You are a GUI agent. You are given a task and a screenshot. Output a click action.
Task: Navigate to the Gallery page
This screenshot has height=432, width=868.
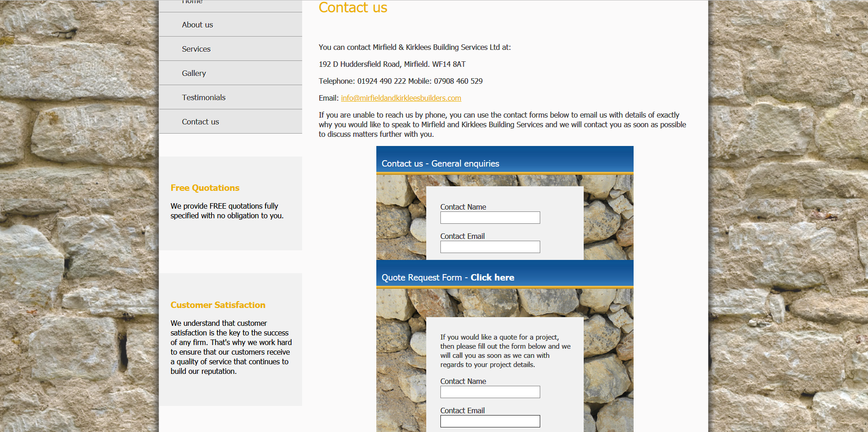[194, 73]
